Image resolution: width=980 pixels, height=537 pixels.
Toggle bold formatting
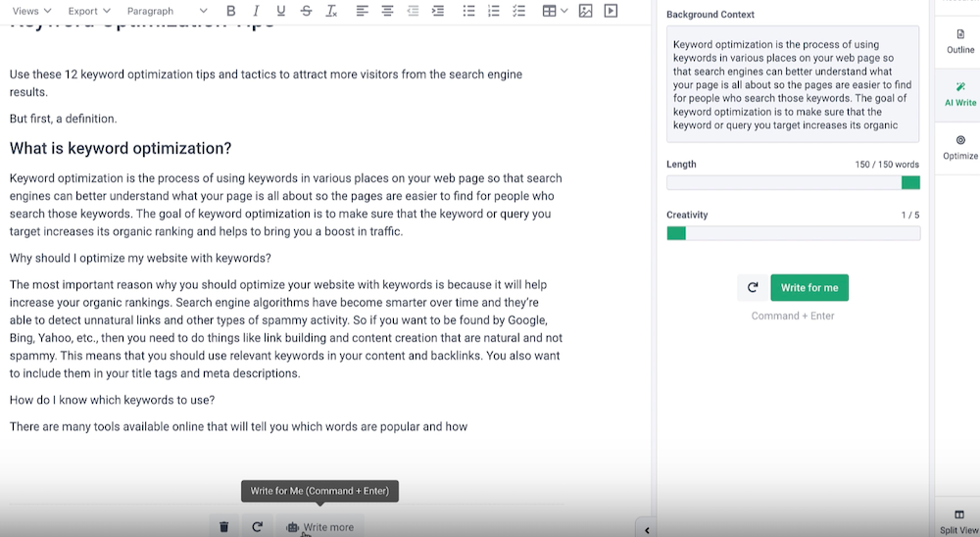click(x=230, y=11)
